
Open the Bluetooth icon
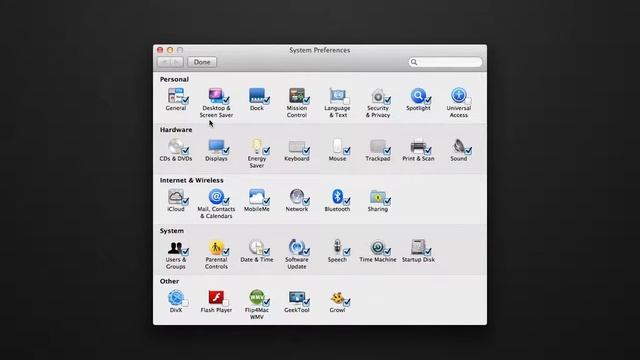coord(337,197)
